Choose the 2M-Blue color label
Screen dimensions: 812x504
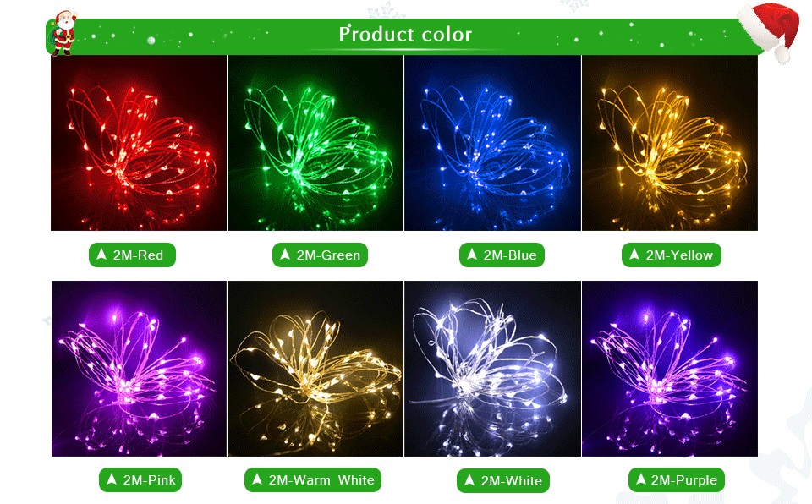502,255
